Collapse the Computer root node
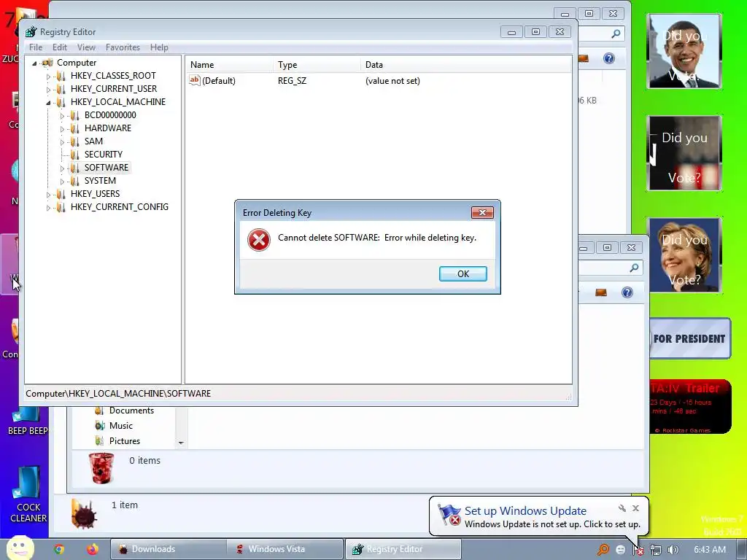747x560 pixels. (34, 63)
